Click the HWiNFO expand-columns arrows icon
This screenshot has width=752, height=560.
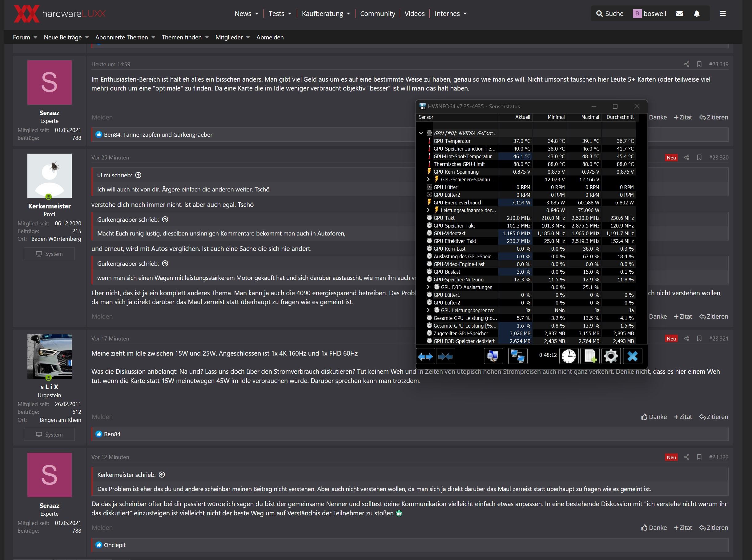[x=425, y=356]
